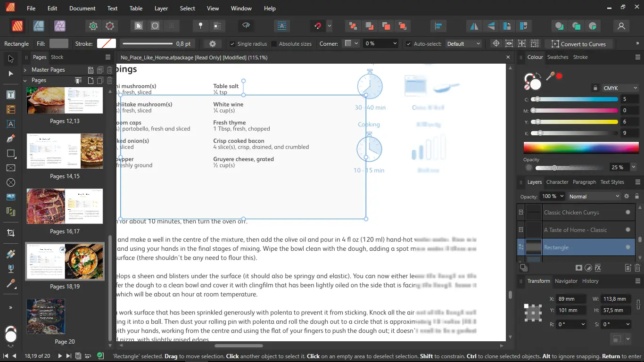
Task: Select the Move tool
Action: coord(10,58)
